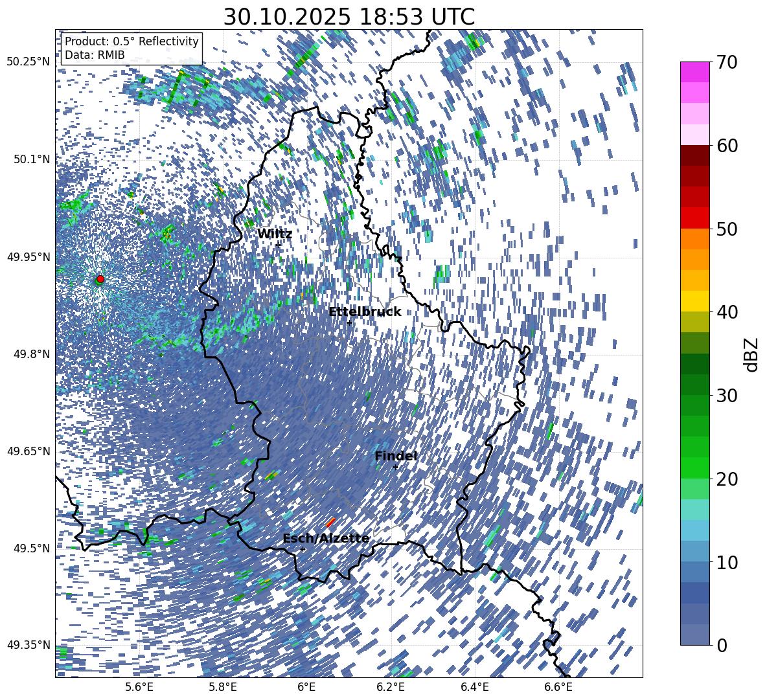
Task: Click the red radar location marker
Action: [x=100, y=279]
